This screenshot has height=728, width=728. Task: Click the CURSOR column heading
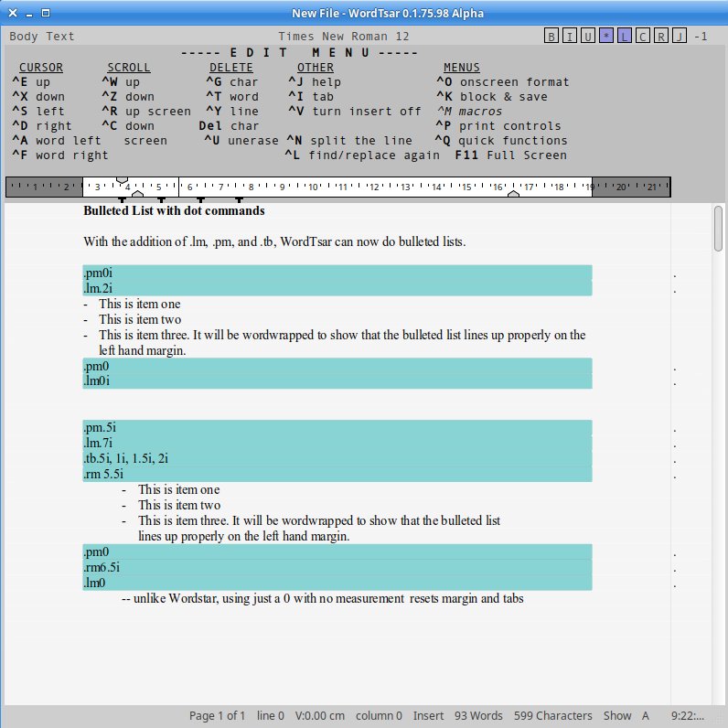[x=41, y=68]
